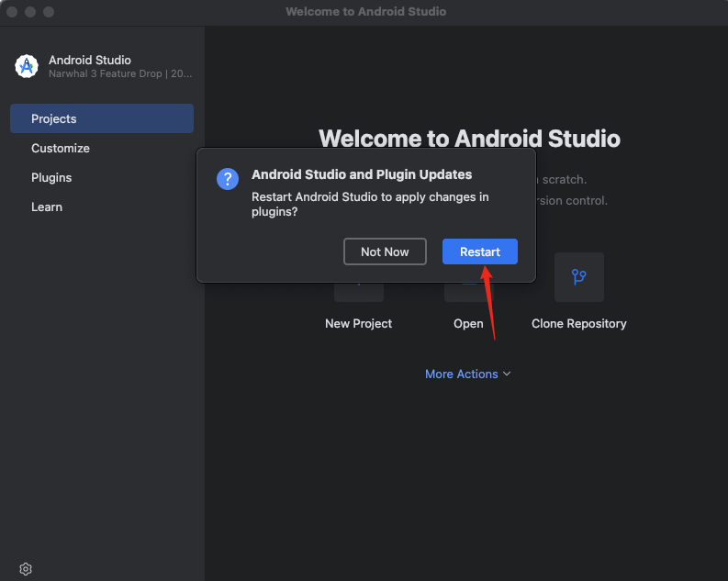
Task: Click the New Project label
Action: point(358,323)
